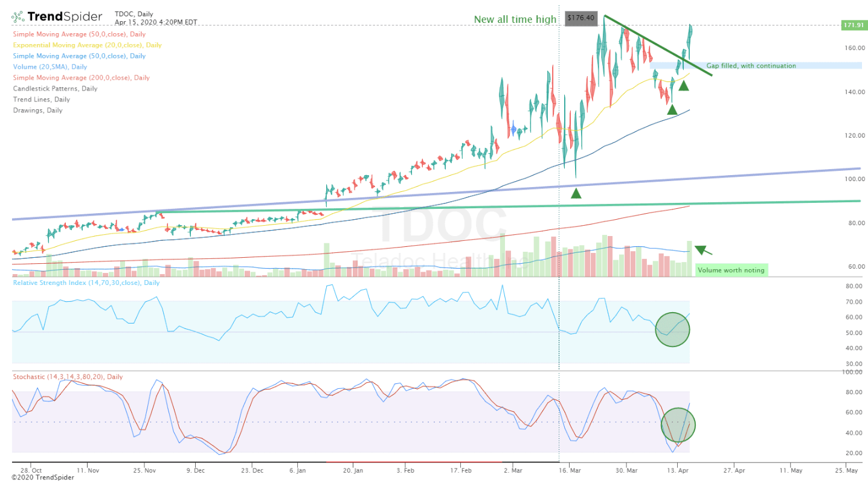Select the "Volume worth noting" label
868x489 pixels.
tap(731, 270)
